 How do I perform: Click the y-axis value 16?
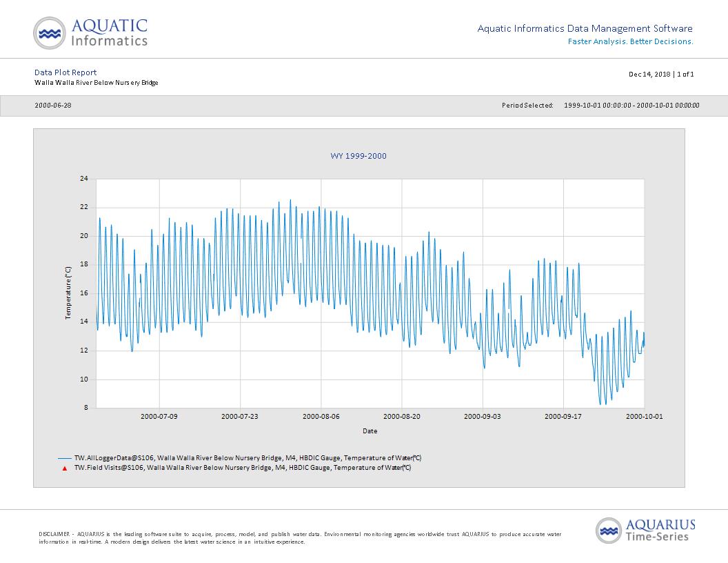point(84,293)
